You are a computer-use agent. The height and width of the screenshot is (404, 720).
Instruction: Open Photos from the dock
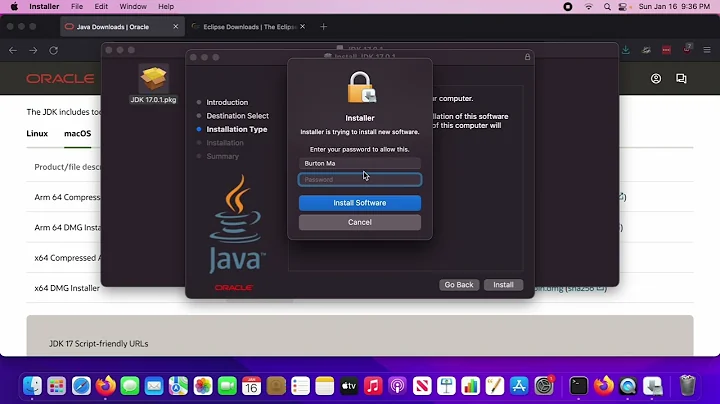(x=202, y=386)
